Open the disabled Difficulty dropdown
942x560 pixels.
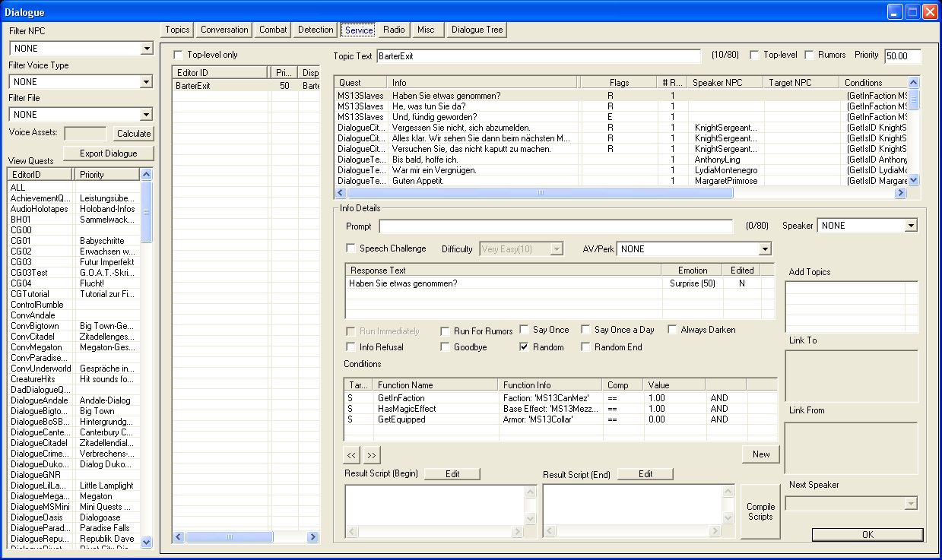(x=557, y=249)
